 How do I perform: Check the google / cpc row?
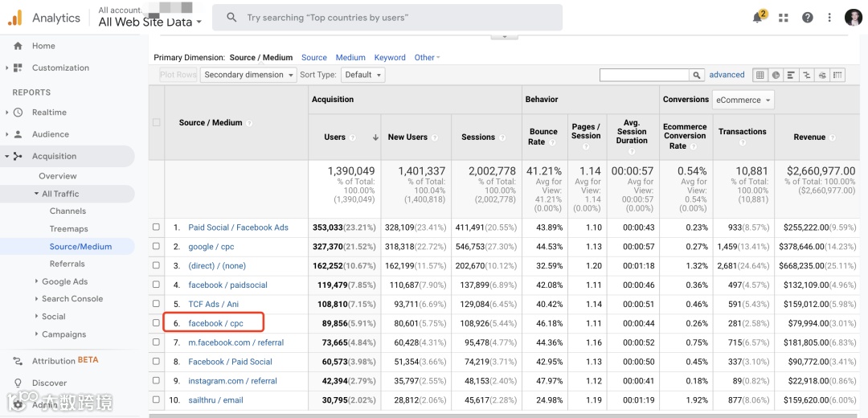[156, 246]
